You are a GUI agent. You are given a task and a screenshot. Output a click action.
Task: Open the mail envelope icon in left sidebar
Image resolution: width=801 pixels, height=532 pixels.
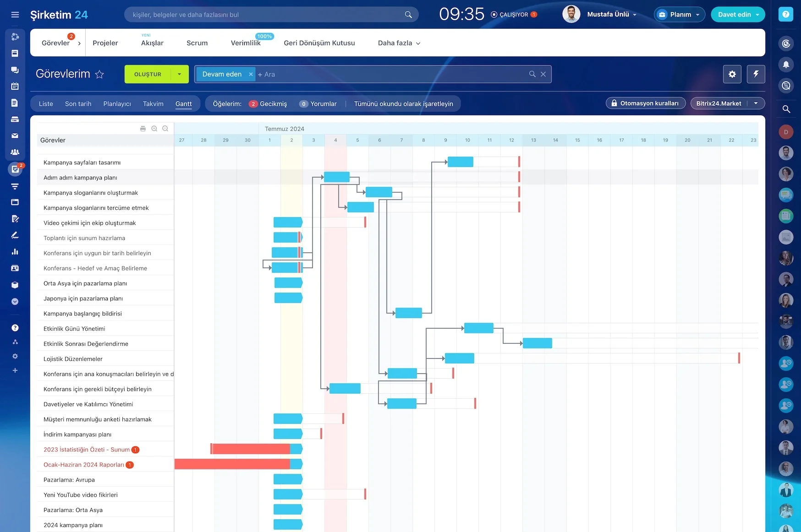15,136
